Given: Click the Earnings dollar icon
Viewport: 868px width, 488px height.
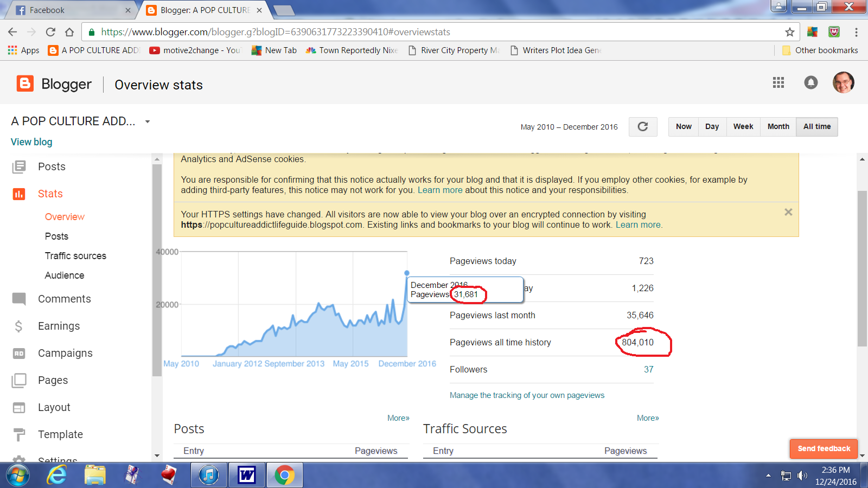Looking at the screenshot, I should [19, 326].
